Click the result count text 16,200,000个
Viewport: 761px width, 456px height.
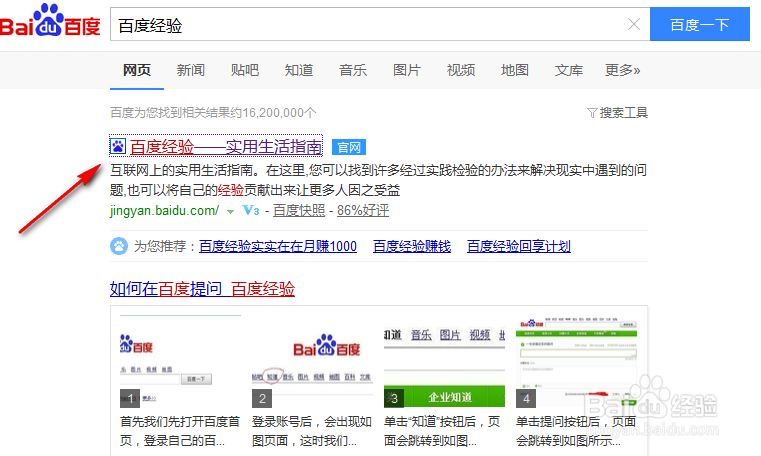(x=280, y=113)
